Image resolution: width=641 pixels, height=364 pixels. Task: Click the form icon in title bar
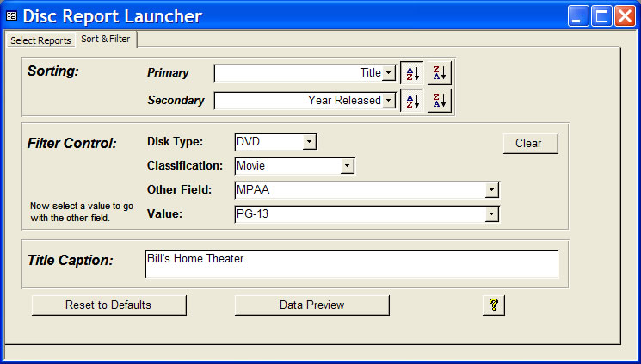[x=12, y=16]
